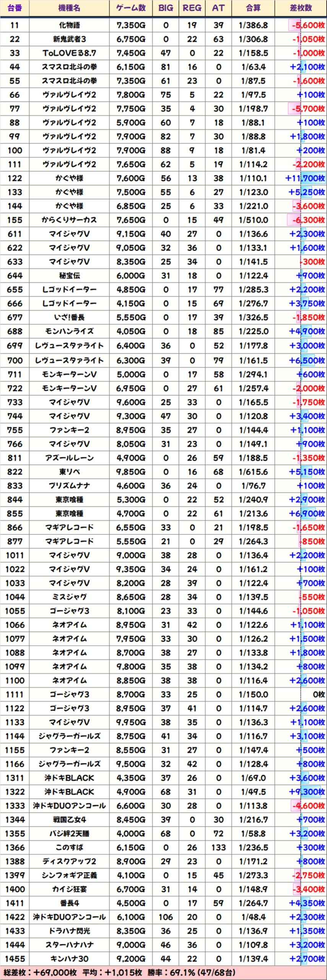
Task: Click the キンハナ30 machine name
Action: (69, 959)
